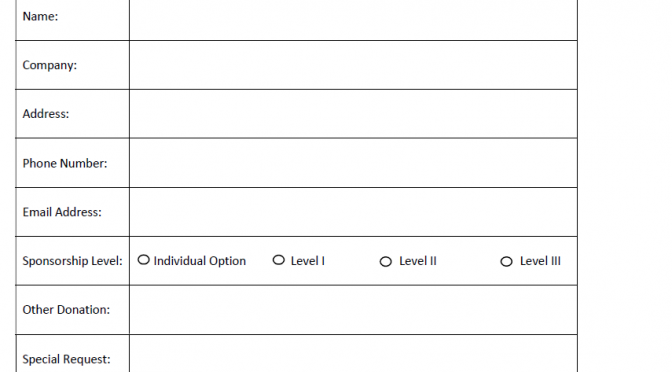The height and width of the screenshot is (372, 672).
Task: Focus the Address entry field
Action: coord(353,114)
